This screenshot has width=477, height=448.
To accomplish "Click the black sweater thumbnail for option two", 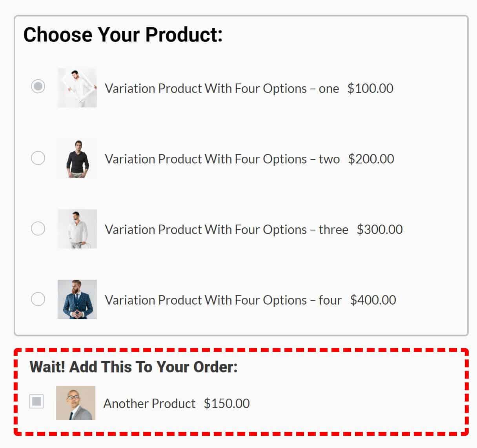I will point(77,158).
